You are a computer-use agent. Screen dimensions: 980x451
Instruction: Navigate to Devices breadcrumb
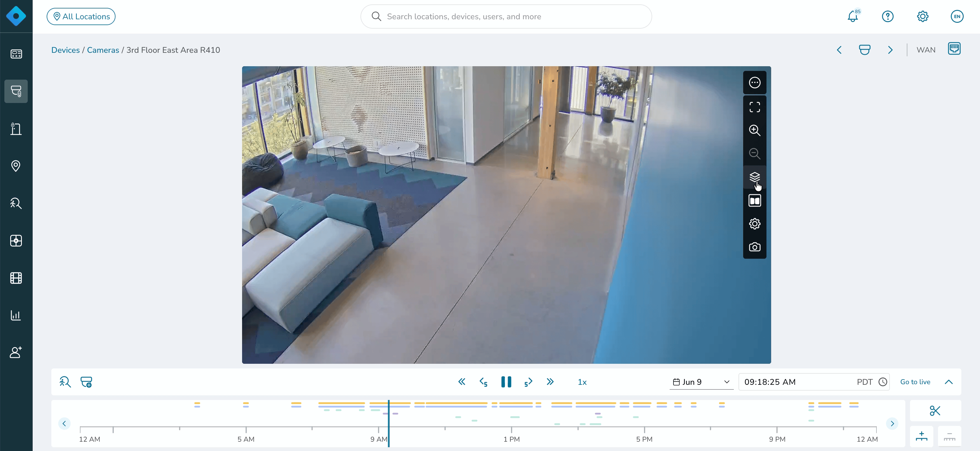pos(65,50)
